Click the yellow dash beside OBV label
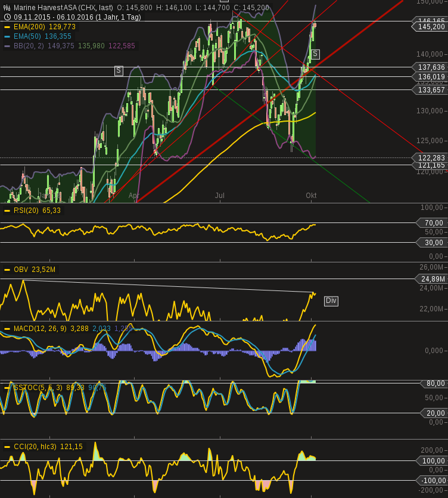 pyautogui.click(x=7, y=270)
